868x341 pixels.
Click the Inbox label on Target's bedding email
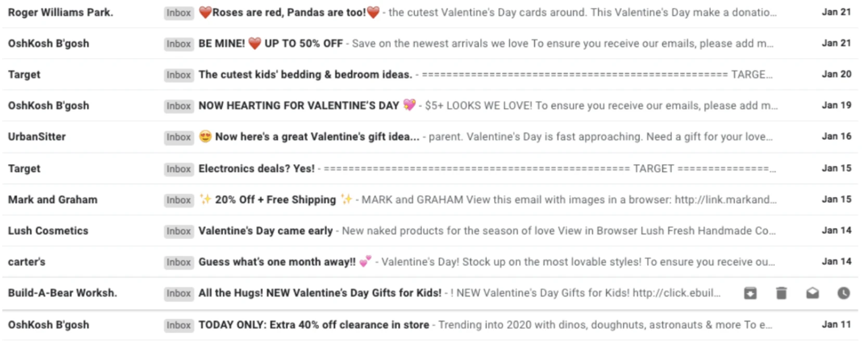[178, 75]
